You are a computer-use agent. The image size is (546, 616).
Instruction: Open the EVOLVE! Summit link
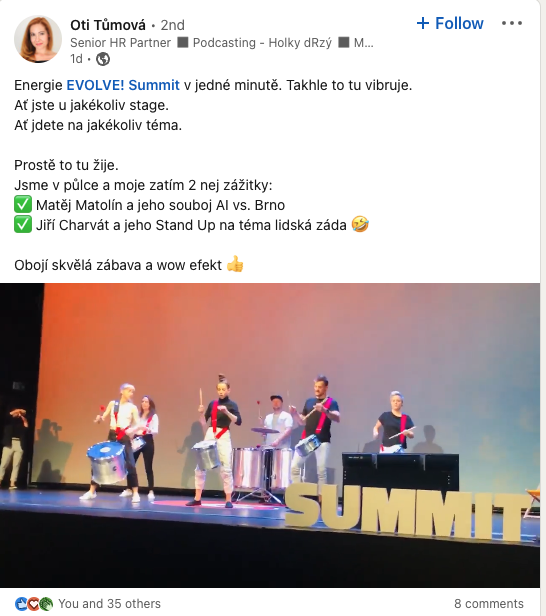(x=123, y=85)
